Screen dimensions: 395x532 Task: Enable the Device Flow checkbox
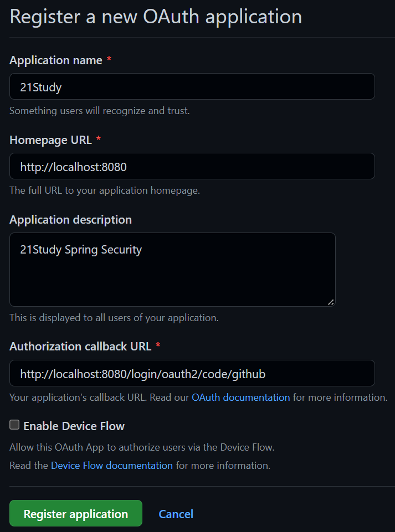click(13, 425)
